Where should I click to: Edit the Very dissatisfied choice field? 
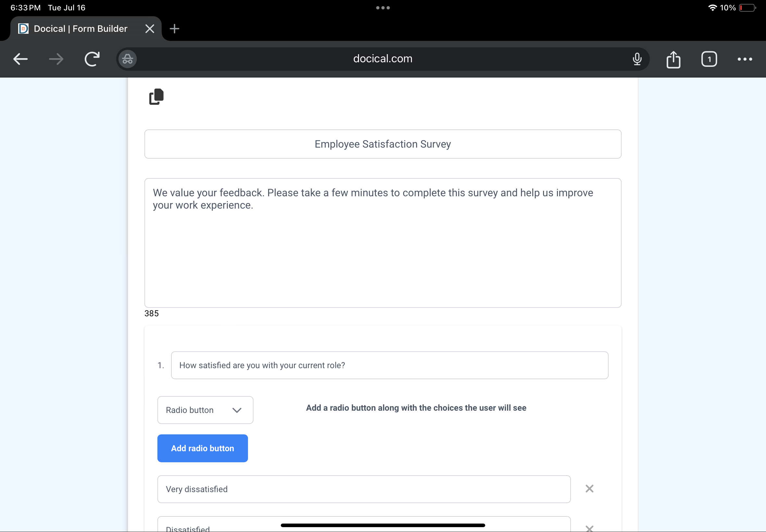pos(364,489)
